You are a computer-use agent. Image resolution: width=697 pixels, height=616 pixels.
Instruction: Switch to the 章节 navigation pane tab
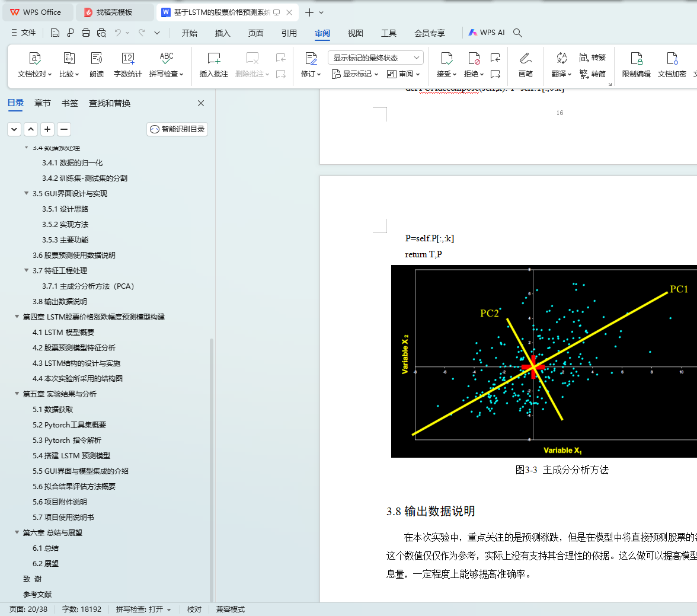click(42, 103)
